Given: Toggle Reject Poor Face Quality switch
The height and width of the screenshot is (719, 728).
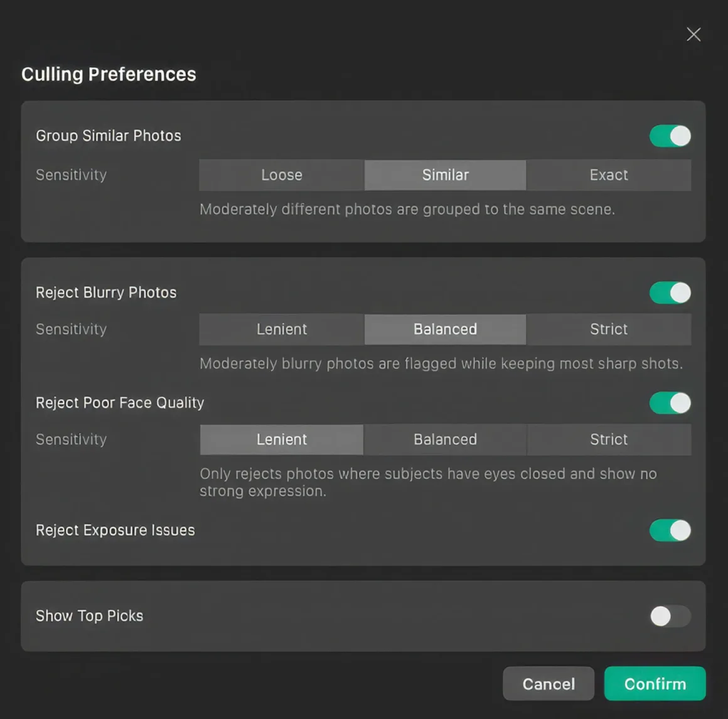Looking at the screenshot, I should pyautogui.click(x=670, y=403).
